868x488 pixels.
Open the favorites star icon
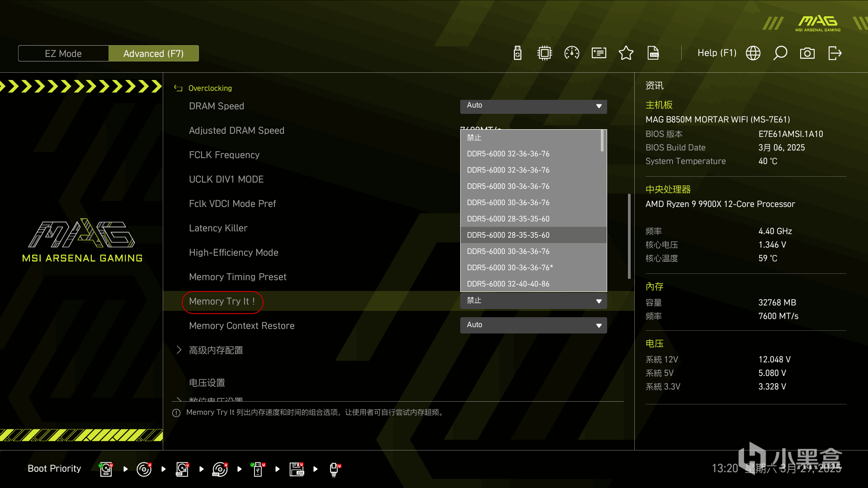[x=626, y=53]
